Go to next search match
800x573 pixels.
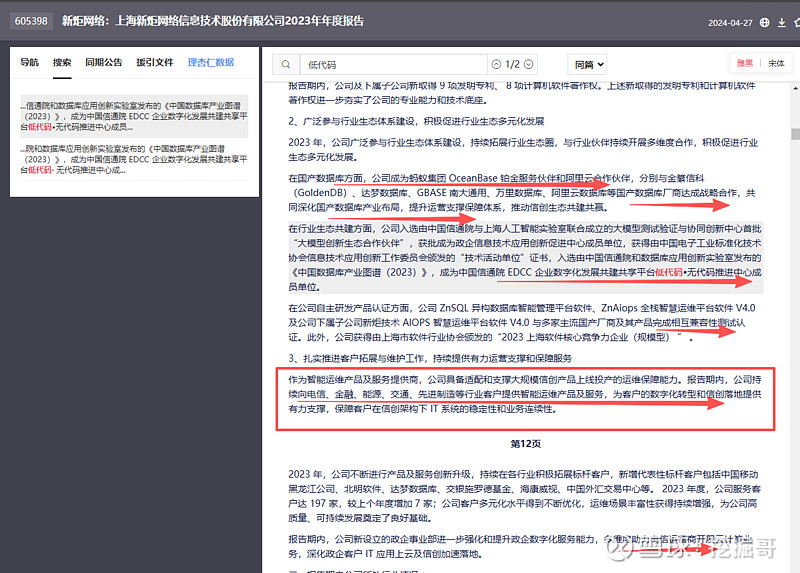[x=529, y=64]
